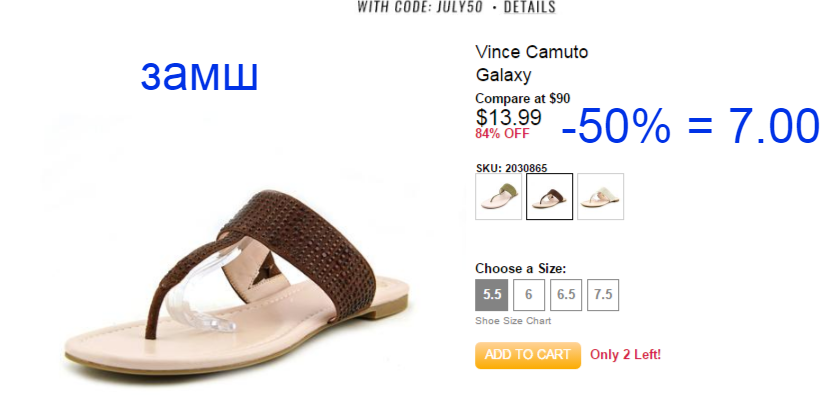The height and width of the screenshot is (395, 838).
Task: Click the Vince Camuto brand name
Action: tap(532, 52)
